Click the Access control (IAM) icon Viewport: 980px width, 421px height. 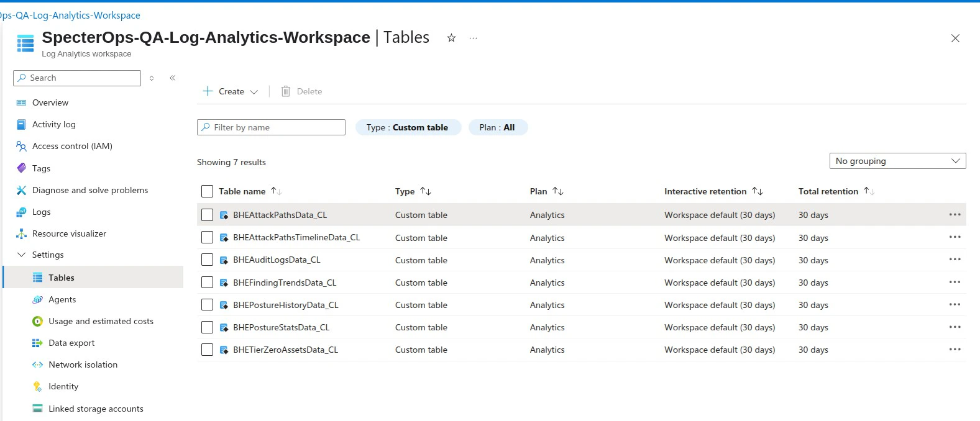[21, 146]
